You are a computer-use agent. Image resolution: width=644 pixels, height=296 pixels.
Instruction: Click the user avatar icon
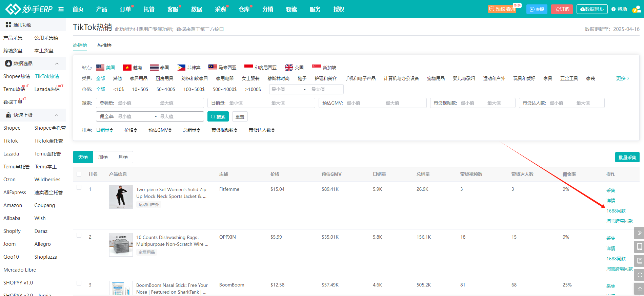pos(636,10)
